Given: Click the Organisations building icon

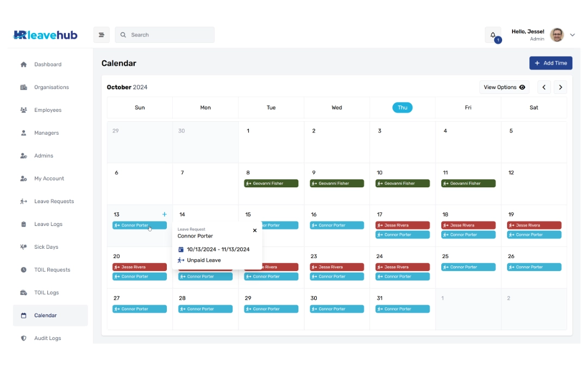Looking at the screenshot, I should (x=23, y=87).
